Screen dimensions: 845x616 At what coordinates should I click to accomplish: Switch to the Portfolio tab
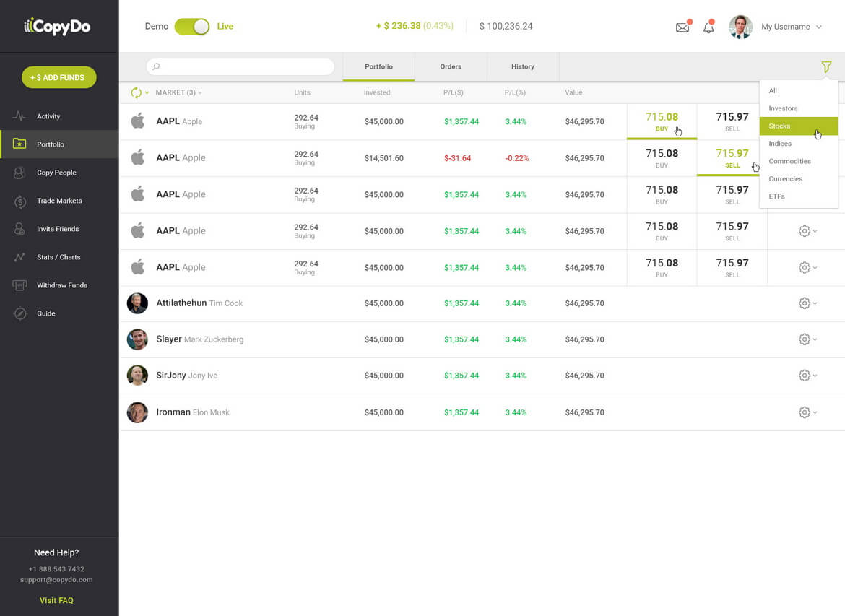379,67
